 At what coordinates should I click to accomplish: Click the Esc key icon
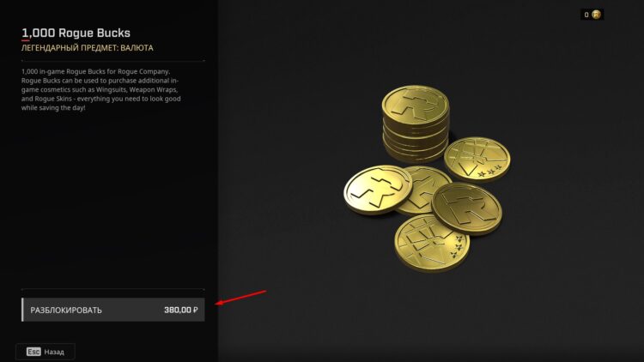33,352
